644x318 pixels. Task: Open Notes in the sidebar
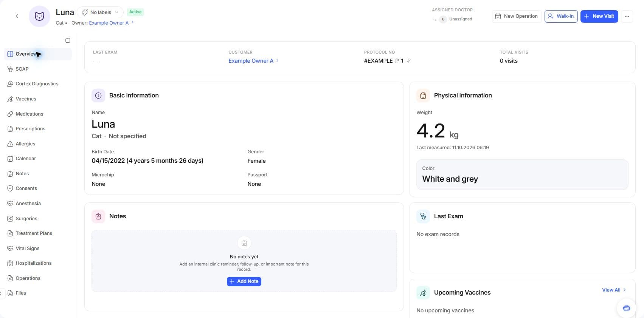(x=38, y=174)
